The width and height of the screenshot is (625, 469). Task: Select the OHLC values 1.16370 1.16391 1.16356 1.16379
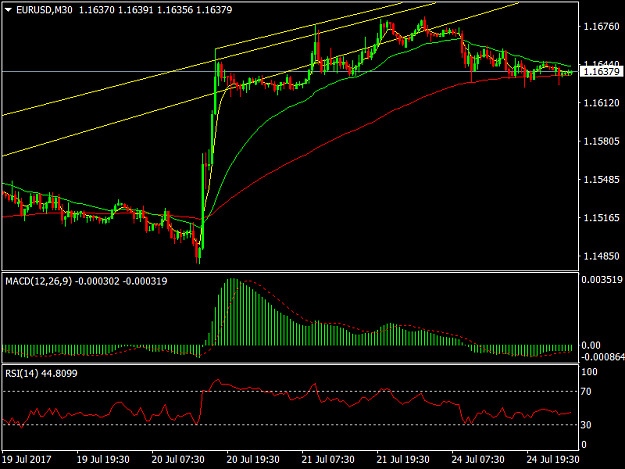[155, 10]
